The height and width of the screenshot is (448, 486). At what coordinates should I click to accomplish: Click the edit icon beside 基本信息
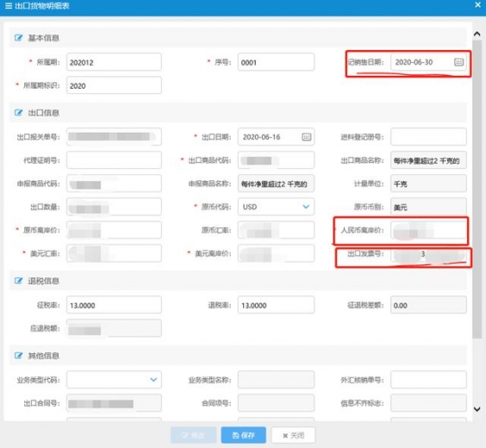click(19, 38)
